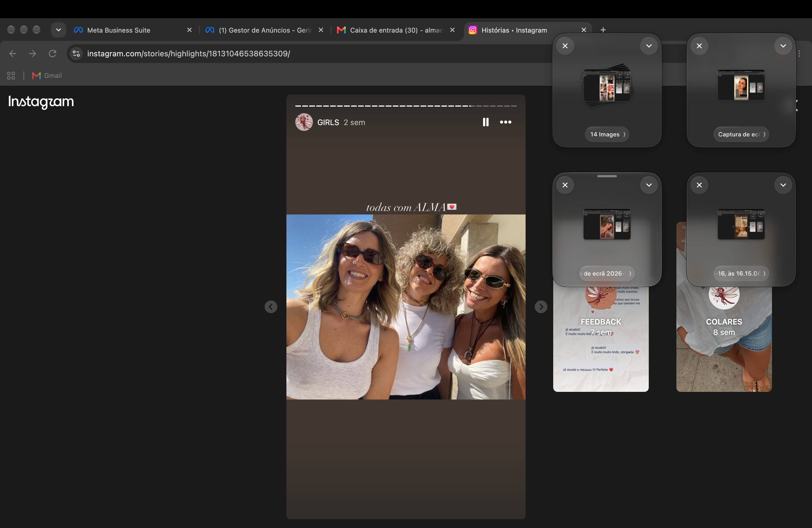812x528 pixels.
Task: Expand the 14 Images card chevron
Action: (648, 46)
